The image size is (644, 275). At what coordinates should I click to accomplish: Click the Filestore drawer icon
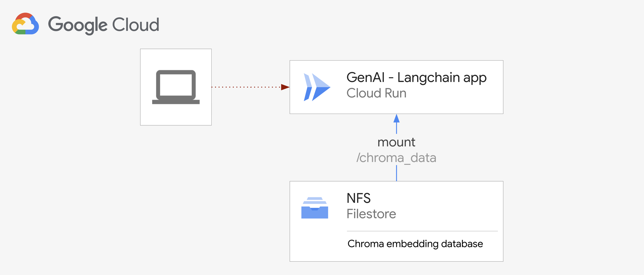(315, 208)
